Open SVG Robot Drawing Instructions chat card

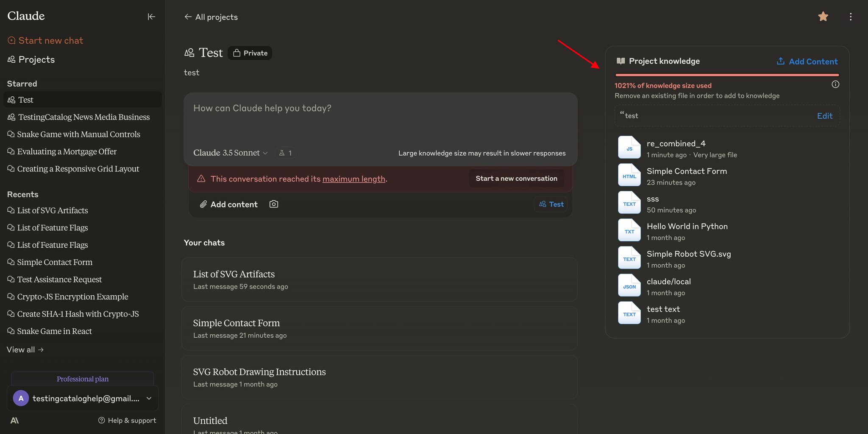(379, 377)
